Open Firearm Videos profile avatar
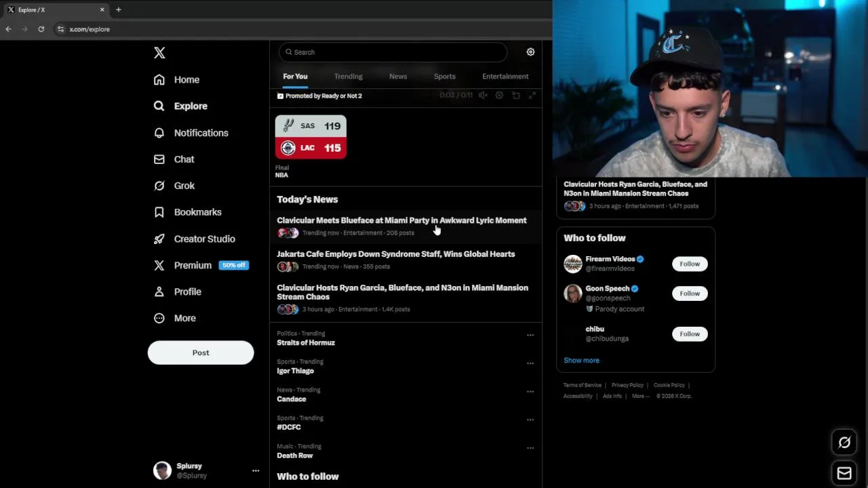This screenshot has height=488, width=868. pos(573,264)
